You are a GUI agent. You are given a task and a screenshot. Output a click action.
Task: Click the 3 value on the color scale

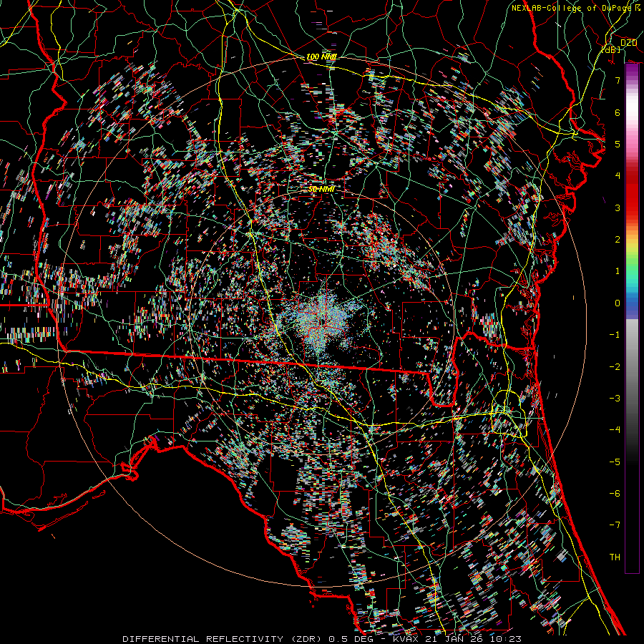pos(618,208)
